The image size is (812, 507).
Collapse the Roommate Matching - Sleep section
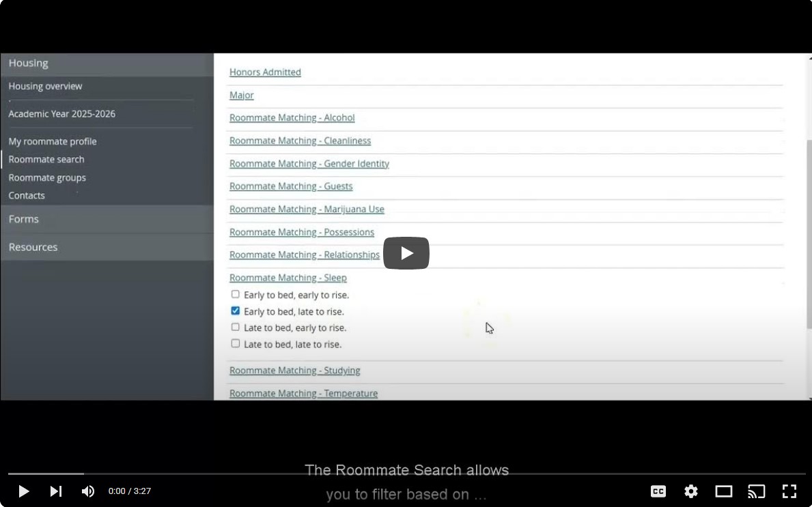(x=288, y=278)
